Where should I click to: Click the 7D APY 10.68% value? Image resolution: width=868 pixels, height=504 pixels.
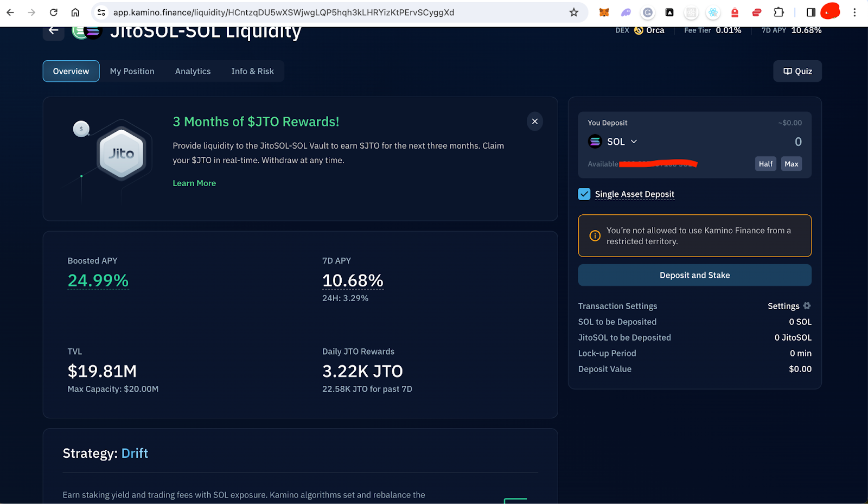[353, 280]
